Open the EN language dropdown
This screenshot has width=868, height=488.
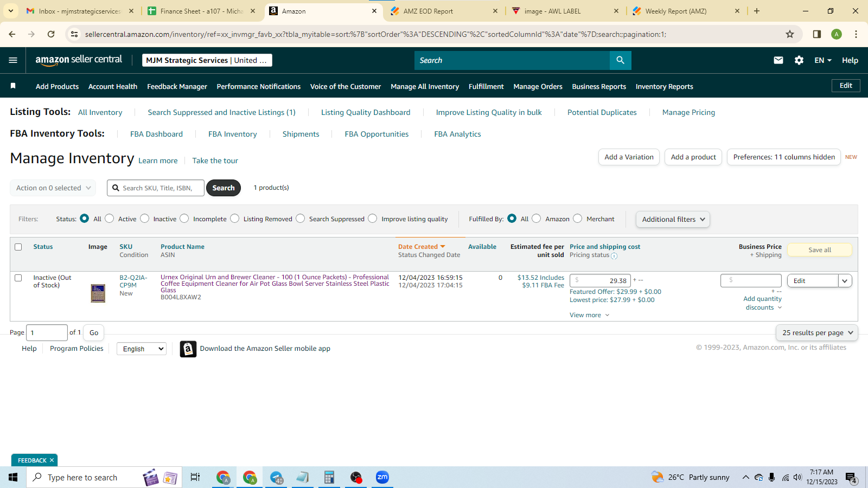tap(822, 60)
